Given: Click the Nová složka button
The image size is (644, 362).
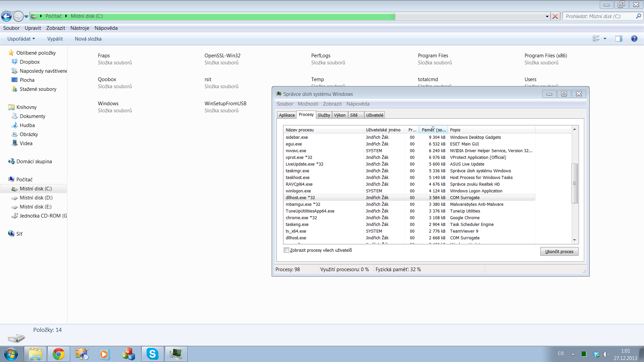Looking at the screenshot, I should point(88,39).
